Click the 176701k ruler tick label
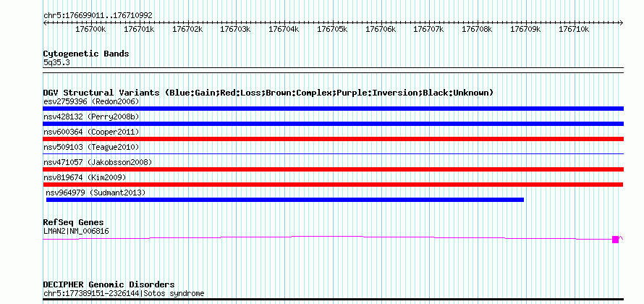 pos(139,30)
